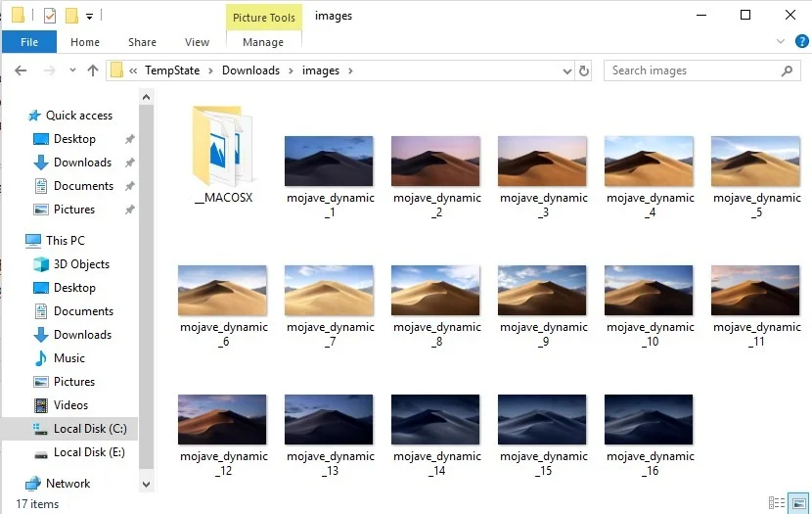Open pinned Downloads under Quick access
The width and height of the screenshot is (812, 514).
click(x=82, y=163)
